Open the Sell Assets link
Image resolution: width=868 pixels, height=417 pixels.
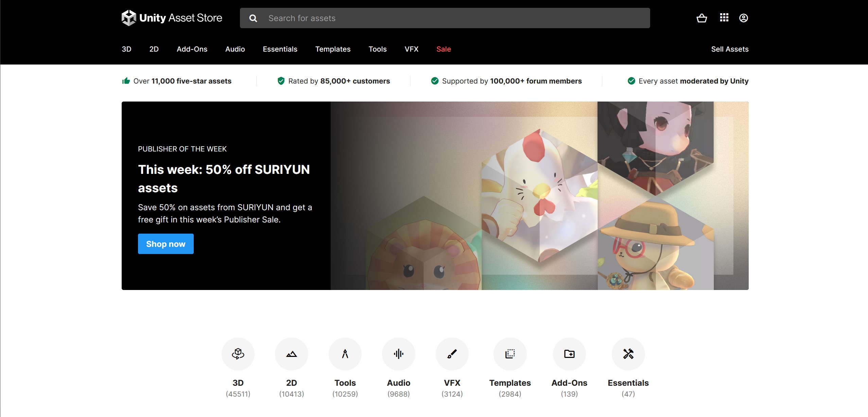(730, 49)
